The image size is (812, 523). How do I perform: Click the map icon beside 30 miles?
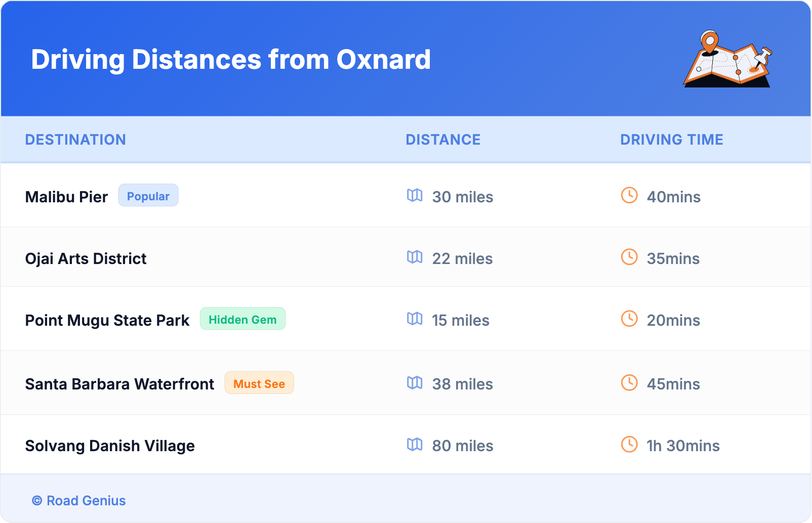415,195
